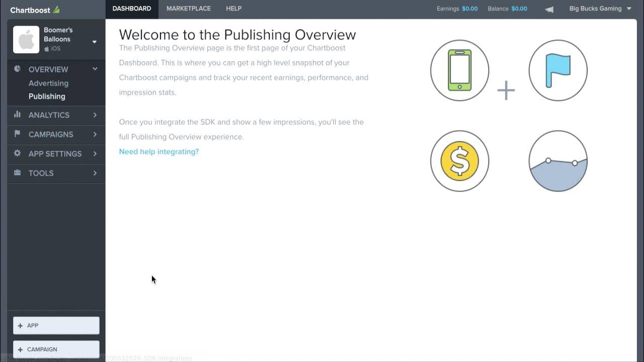This screenshot has height=362, width=644.
Task: Click the Balance $0.00 amount
Action: click(x=519, y=9)
